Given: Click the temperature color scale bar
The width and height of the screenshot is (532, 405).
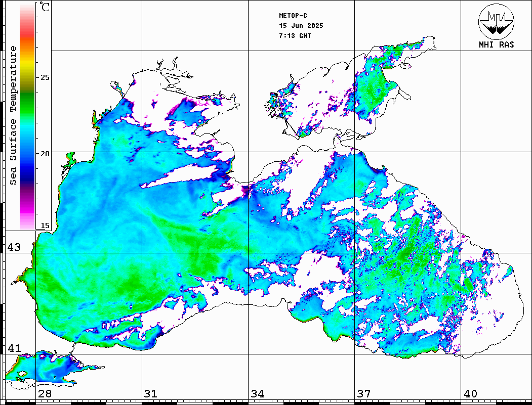Looking at the screenshot, I should tap(27, 117).
